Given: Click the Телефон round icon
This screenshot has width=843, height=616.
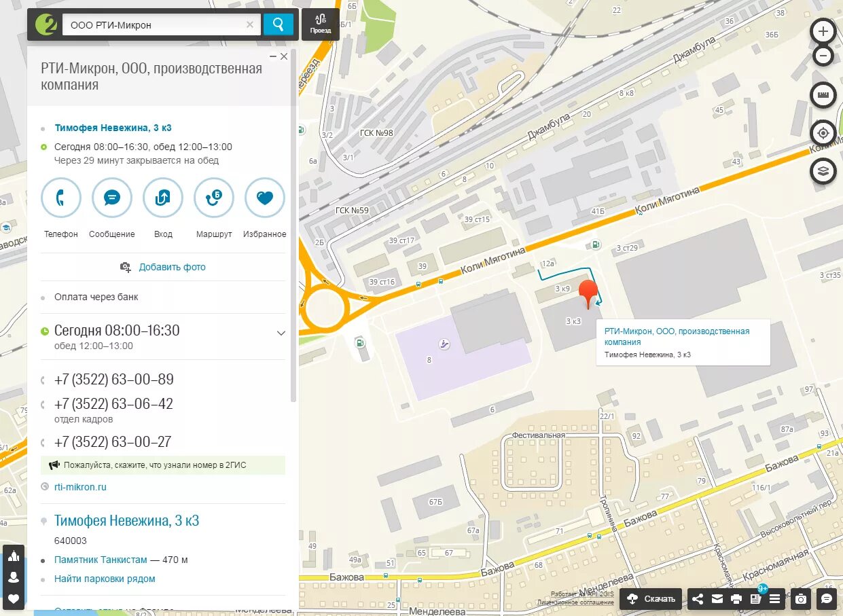Looking at the screenshot, I should [61, 198].
